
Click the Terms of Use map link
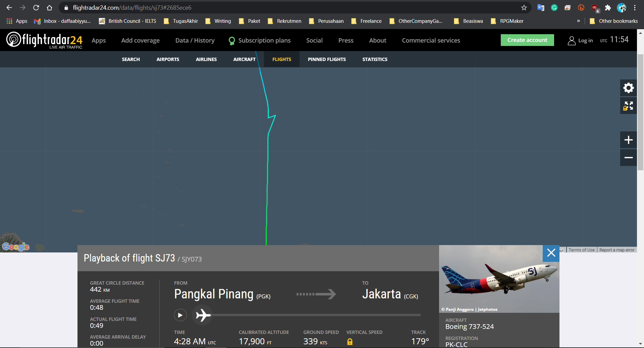582,250
